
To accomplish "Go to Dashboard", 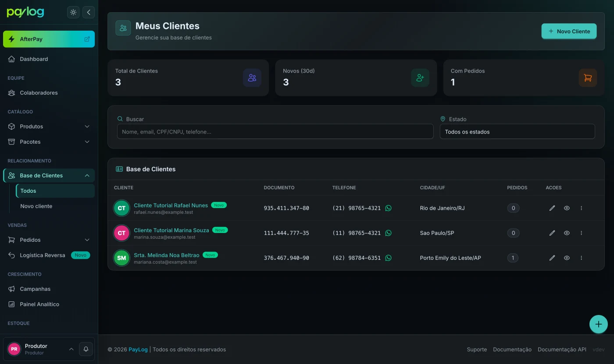I will (x=49, y=59).
